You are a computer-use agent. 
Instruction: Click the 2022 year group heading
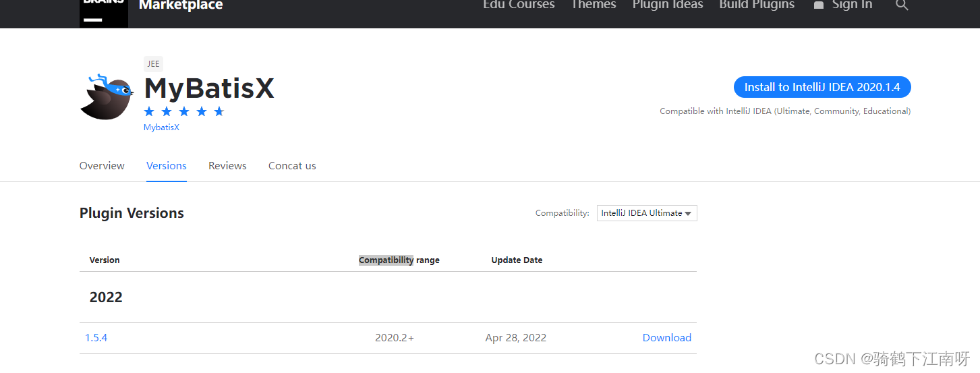coord(106,297)
